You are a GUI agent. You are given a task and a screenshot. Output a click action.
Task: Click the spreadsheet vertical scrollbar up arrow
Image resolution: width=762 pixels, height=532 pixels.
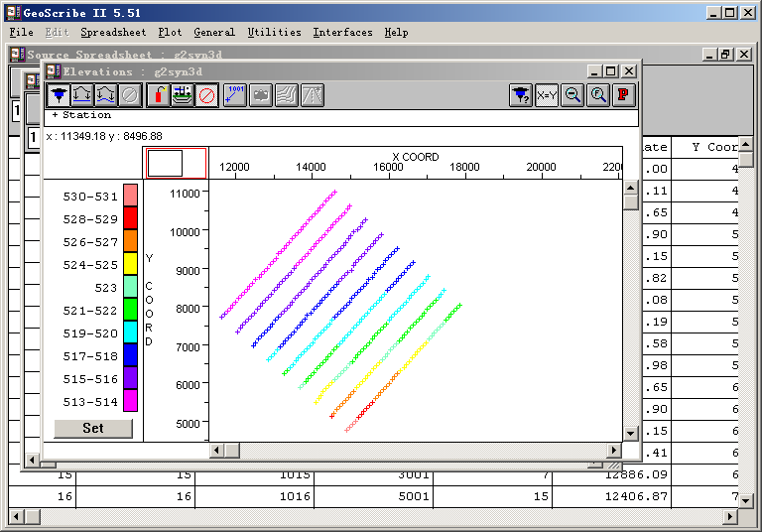click(x=745, y=144)
